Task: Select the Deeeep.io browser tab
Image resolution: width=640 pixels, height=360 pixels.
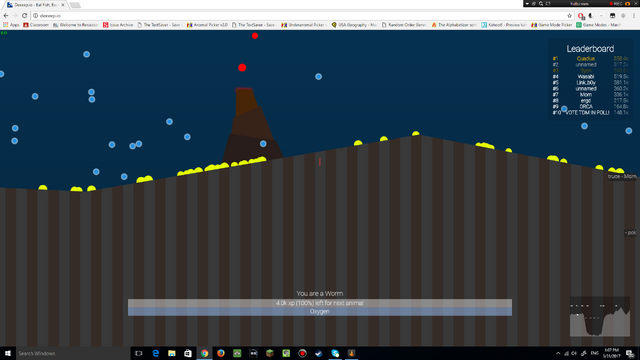Action: 36,5
